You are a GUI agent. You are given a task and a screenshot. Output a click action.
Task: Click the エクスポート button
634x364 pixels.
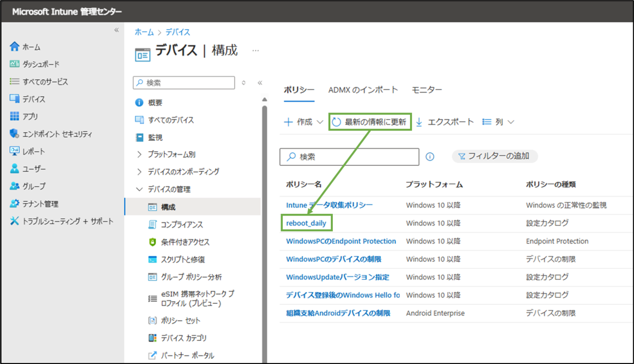444,122
